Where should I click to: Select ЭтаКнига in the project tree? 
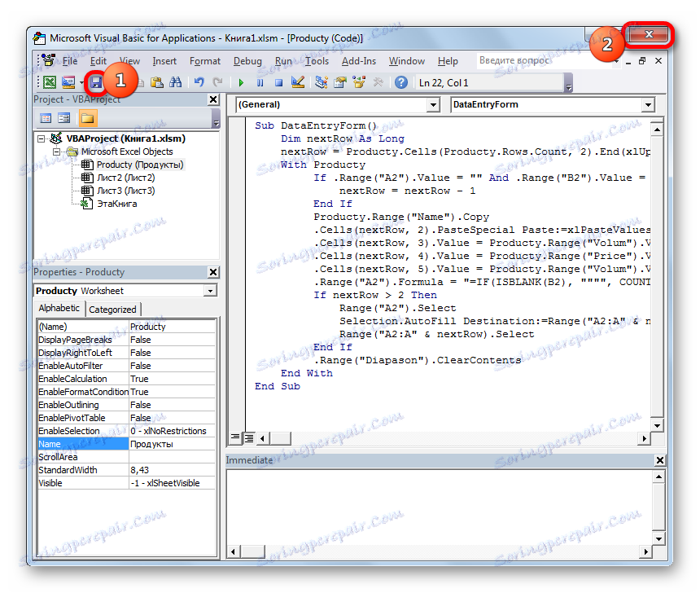tap(117, 204)
